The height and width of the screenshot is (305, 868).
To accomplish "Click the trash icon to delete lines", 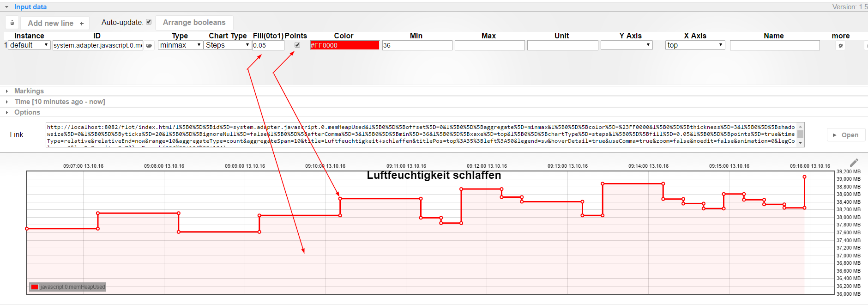I will coord(12,23).
